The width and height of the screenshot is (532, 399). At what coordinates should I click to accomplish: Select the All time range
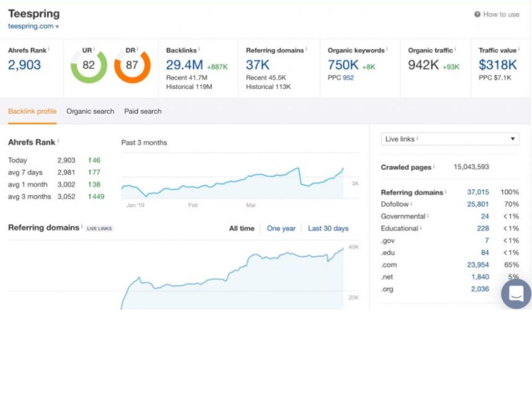pyautogui.click(x=242, y=228)
